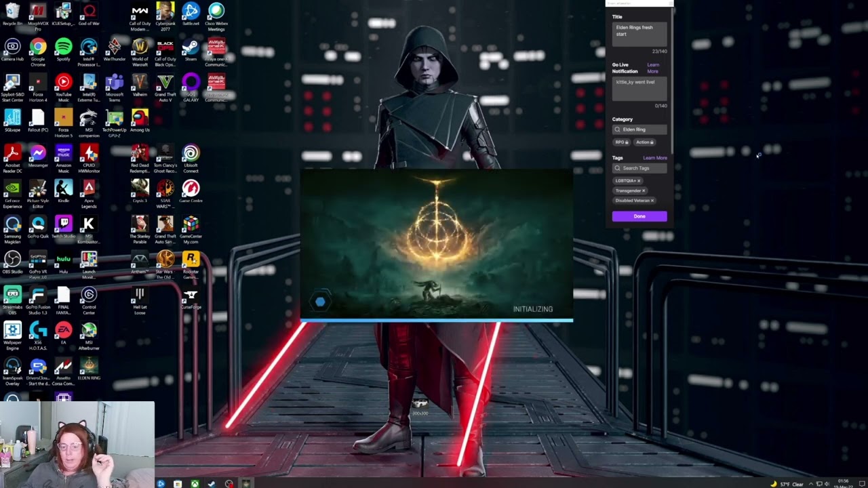This screenshot has height=488, width=868.
Task: Click the taskbar volume icon
Action: coord(827,484)
